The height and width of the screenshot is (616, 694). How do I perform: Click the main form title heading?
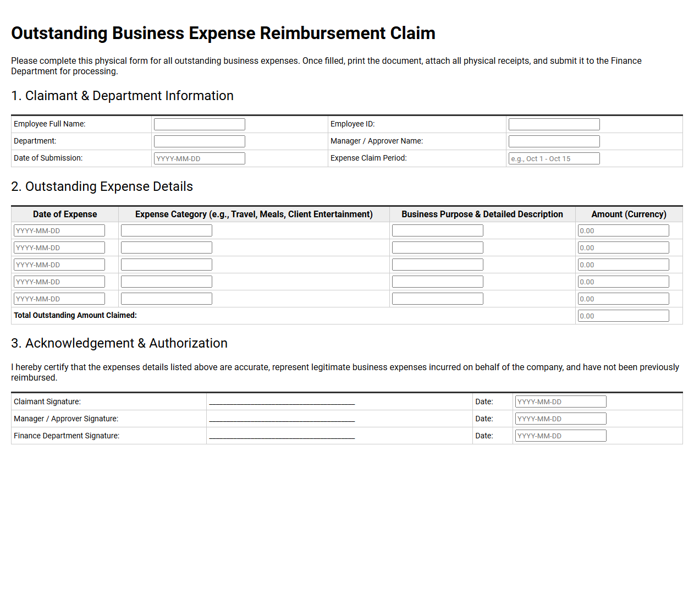[223, 33]
